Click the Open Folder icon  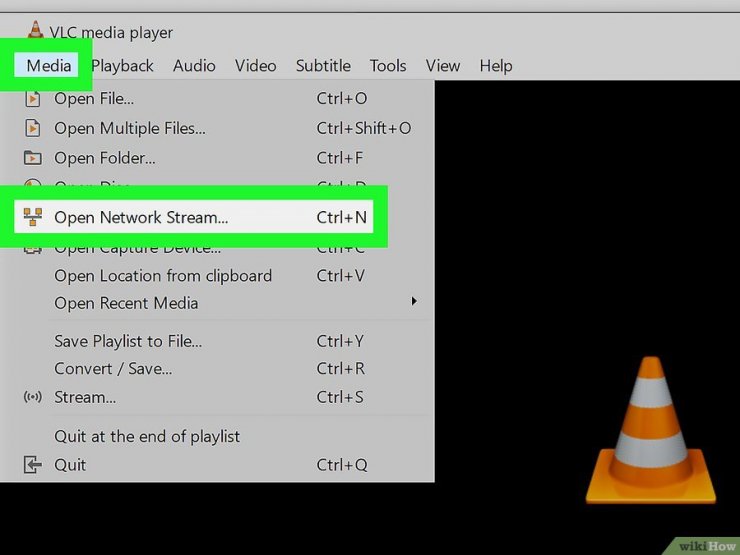coord(33,158)
